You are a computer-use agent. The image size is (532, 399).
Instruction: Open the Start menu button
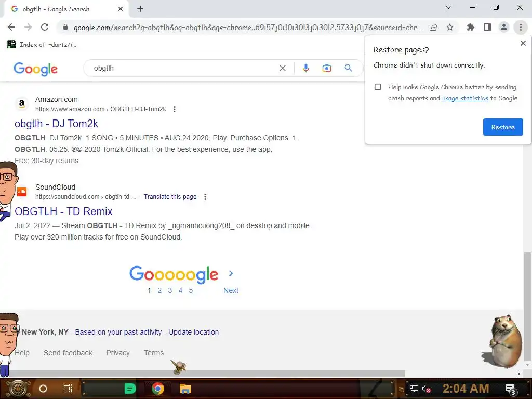pos(18,389)
